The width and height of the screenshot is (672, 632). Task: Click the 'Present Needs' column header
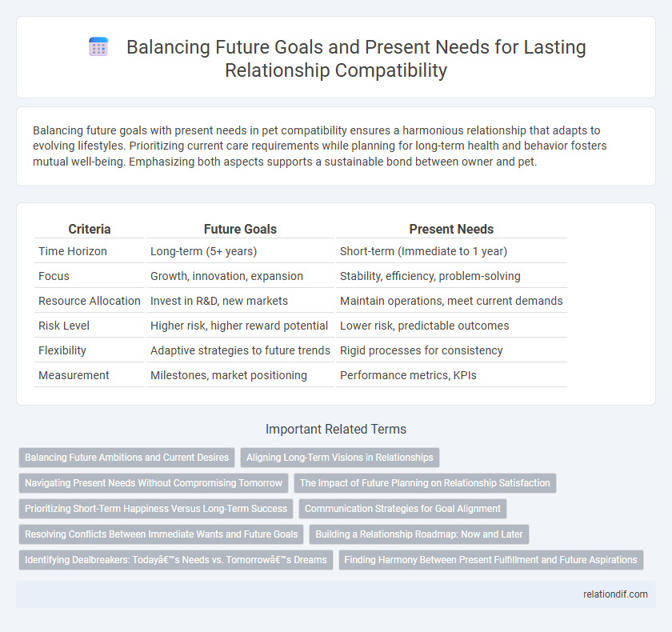coord(451,229)
